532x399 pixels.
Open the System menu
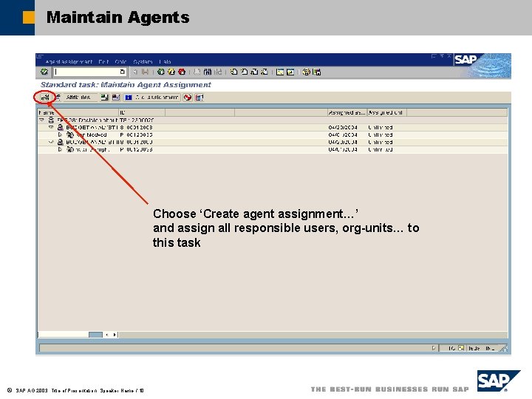(143, 62)
